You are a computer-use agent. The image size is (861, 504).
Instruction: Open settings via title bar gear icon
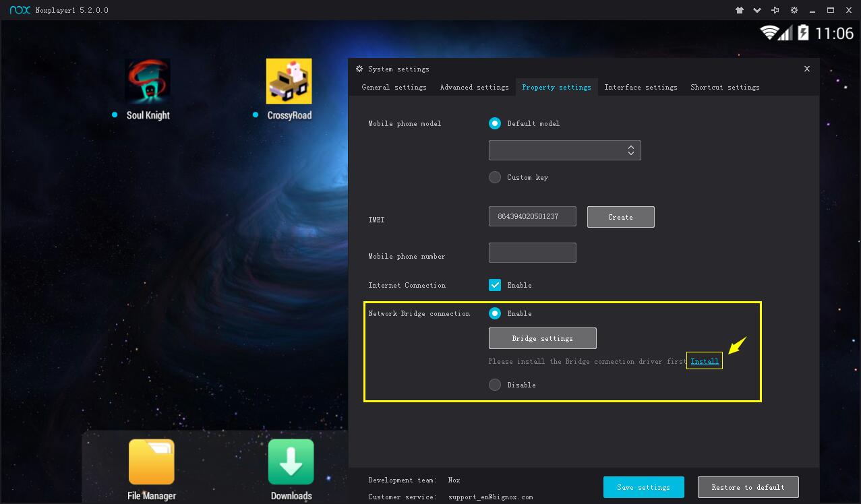pos(794,10)
